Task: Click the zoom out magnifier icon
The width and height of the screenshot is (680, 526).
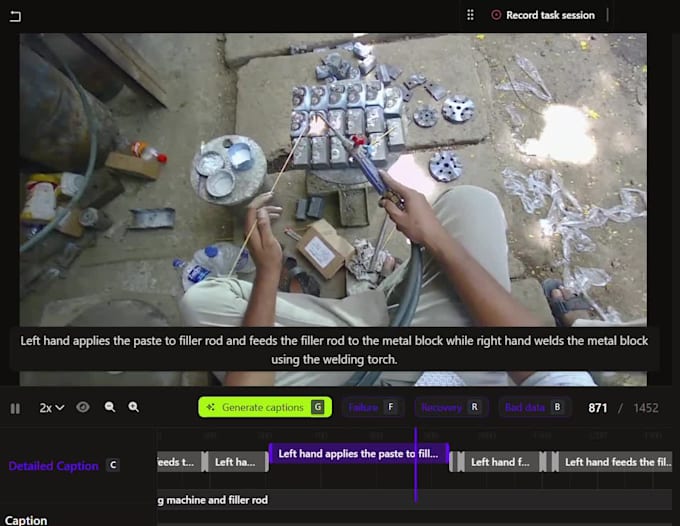Action: (110, 407)
